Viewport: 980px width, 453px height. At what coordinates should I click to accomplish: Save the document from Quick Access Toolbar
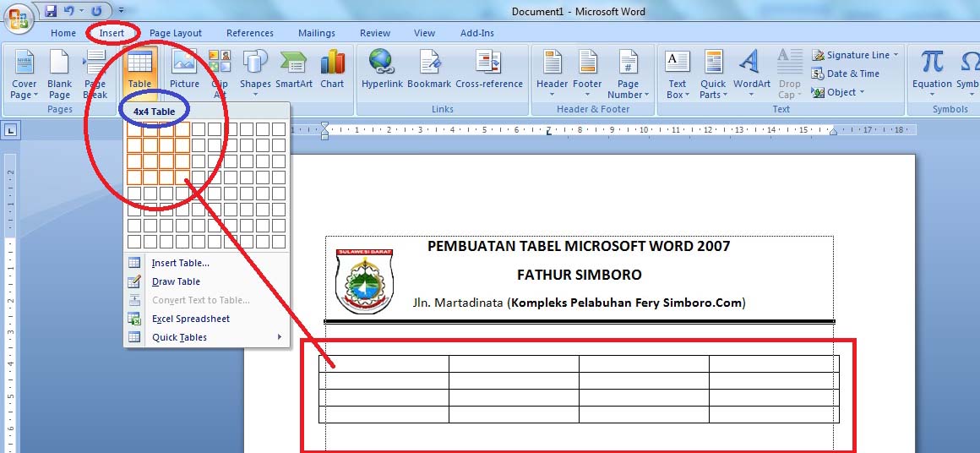point(51,11)
